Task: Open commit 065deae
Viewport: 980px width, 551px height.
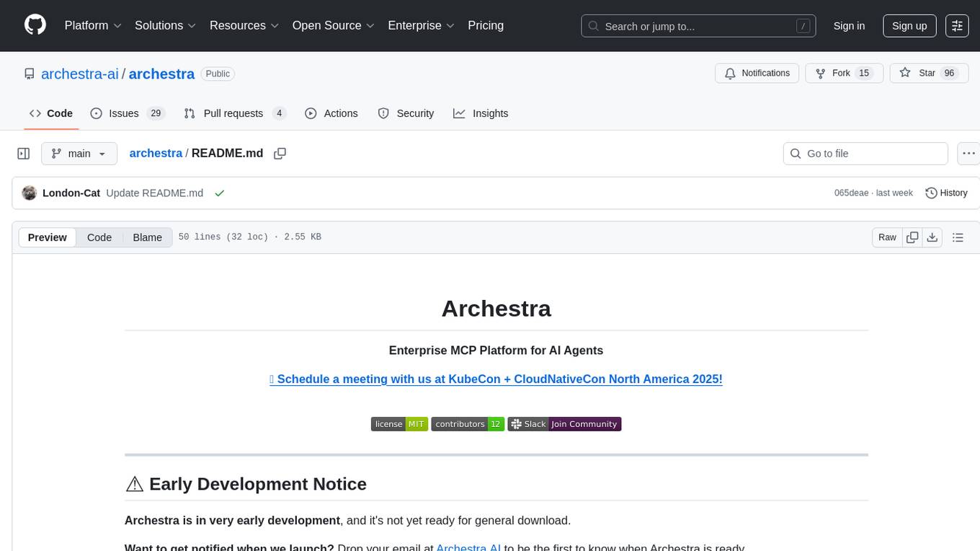Action: tap(852, 193)
